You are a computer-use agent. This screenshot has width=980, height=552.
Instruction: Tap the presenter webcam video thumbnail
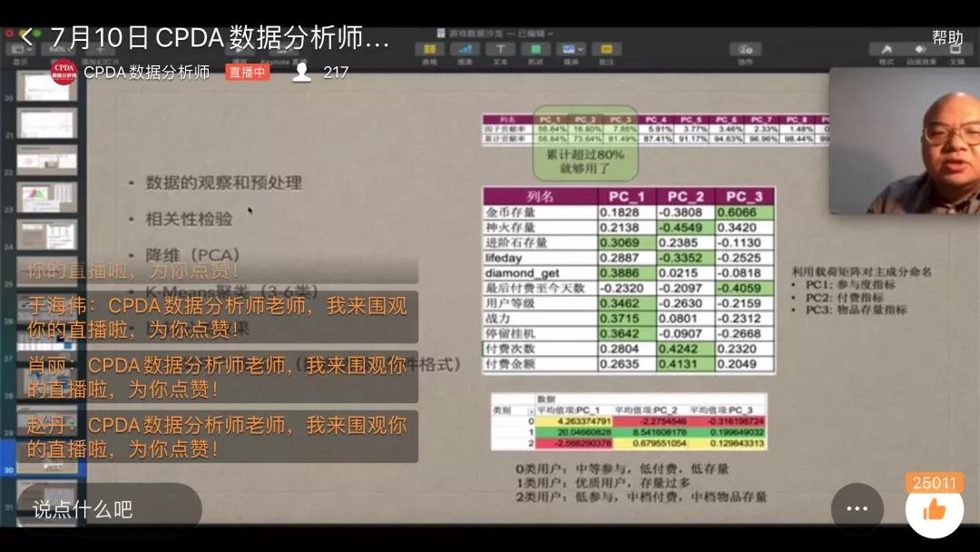click(905, 141)
